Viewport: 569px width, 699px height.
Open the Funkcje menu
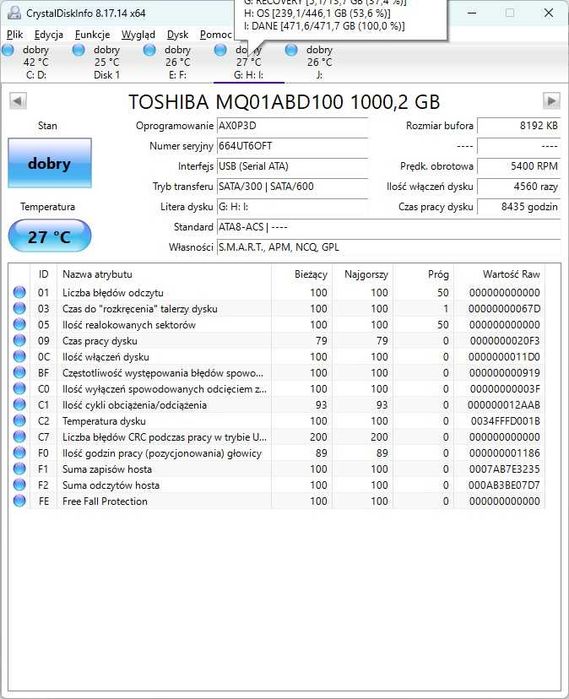pos(92,35)
